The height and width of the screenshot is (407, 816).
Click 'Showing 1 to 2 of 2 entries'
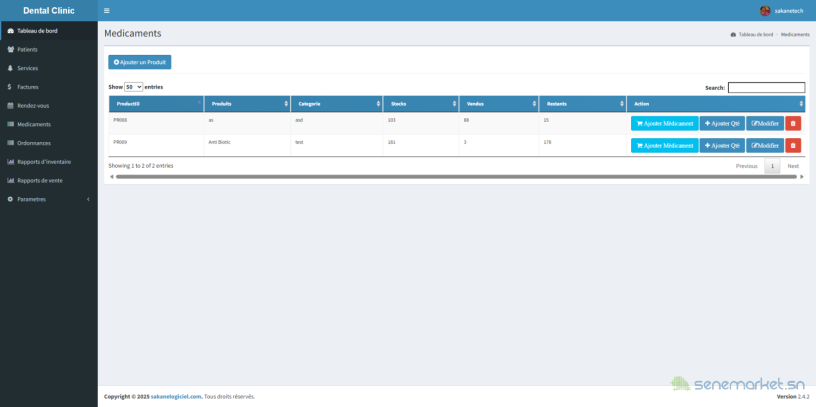tap(141, 166)
